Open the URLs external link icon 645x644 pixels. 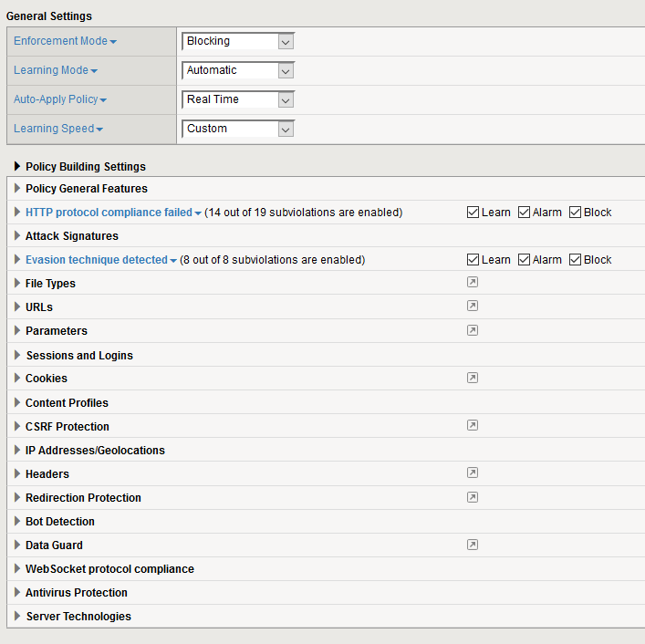point(472,306)
